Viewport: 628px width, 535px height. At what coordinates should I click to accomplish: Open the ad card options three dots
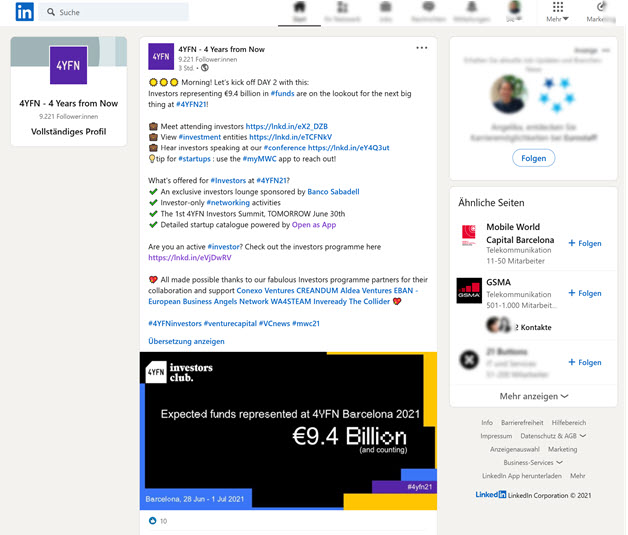[x=606, y=50]
